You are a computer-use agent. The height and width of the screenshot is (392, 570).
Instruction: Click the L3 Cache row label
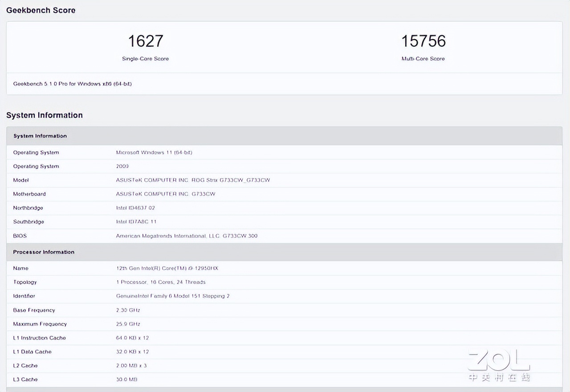pos(25,379)
